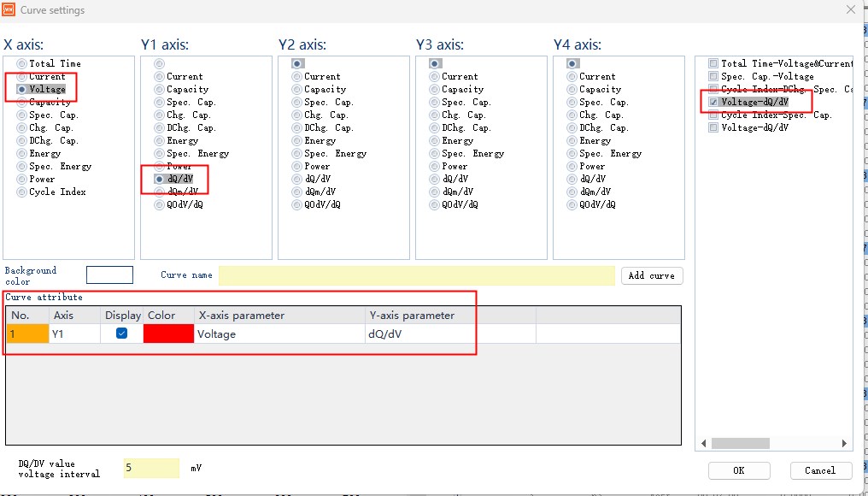Click the Curve settings app icon in title bar

pos(9,9)
